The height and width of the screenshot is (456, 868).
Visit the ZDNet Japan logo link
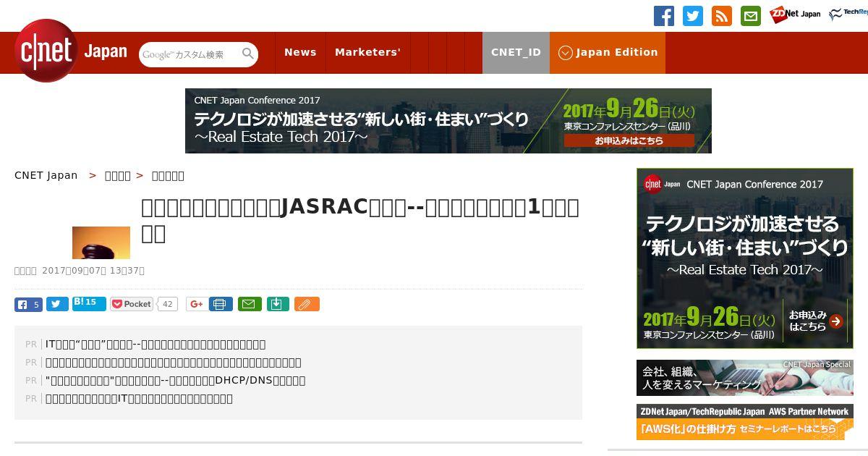[795, 14]
